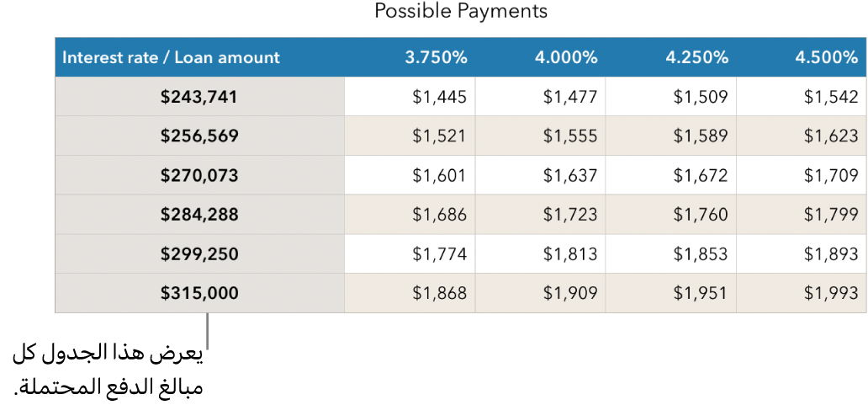Select the 4.000% column header

point(566,58)
